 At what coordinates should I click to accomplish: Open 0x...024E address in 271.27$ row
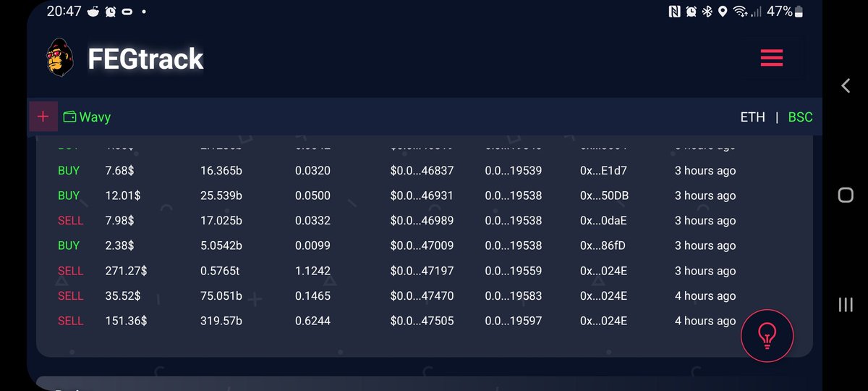603,271
